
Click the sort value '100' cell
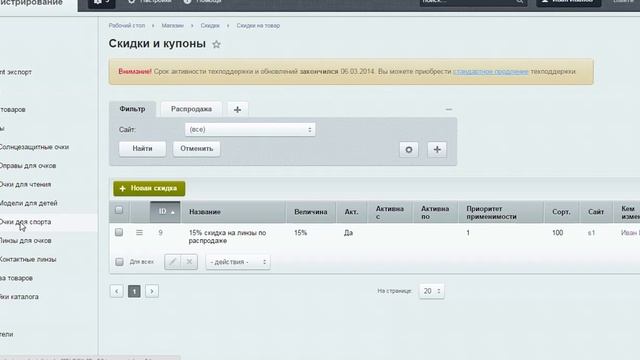[x=558, y=233]
